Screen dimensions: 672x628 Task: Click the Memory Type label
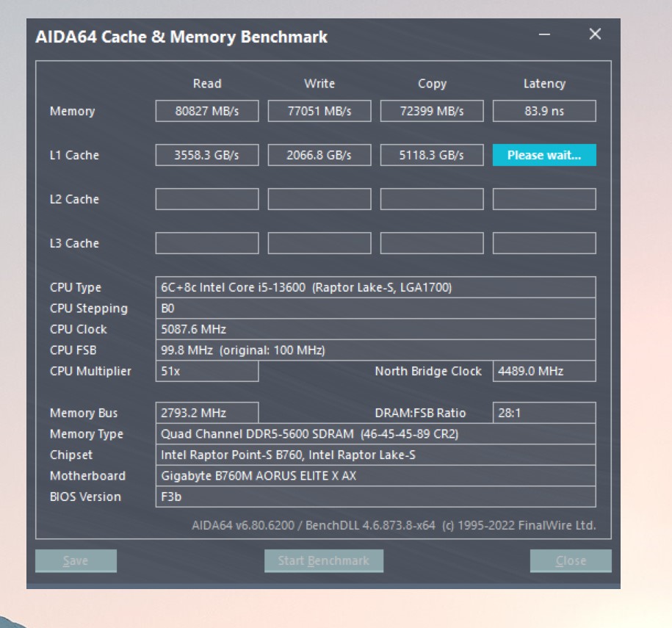pos(87,434)
